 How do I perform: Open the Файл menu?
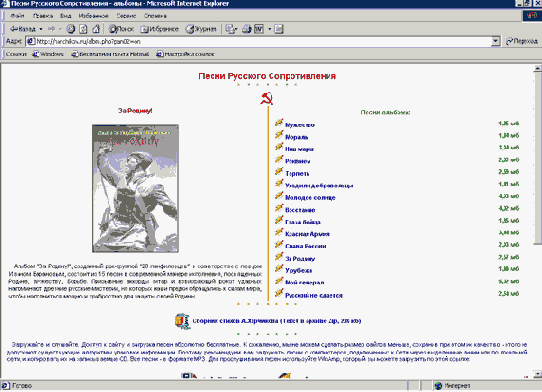pos(17,16)
